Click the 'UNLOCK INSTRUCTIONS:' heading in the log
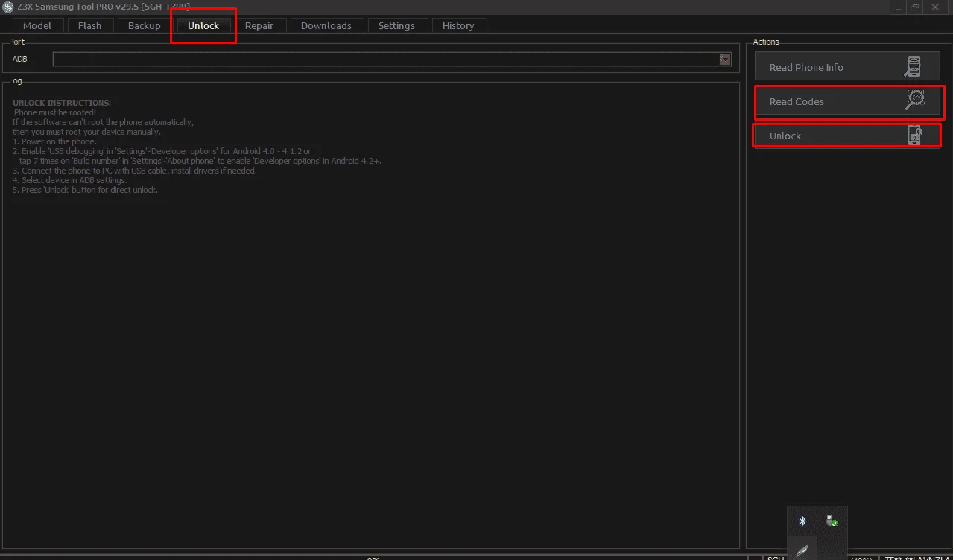 [x=62, y=103]
